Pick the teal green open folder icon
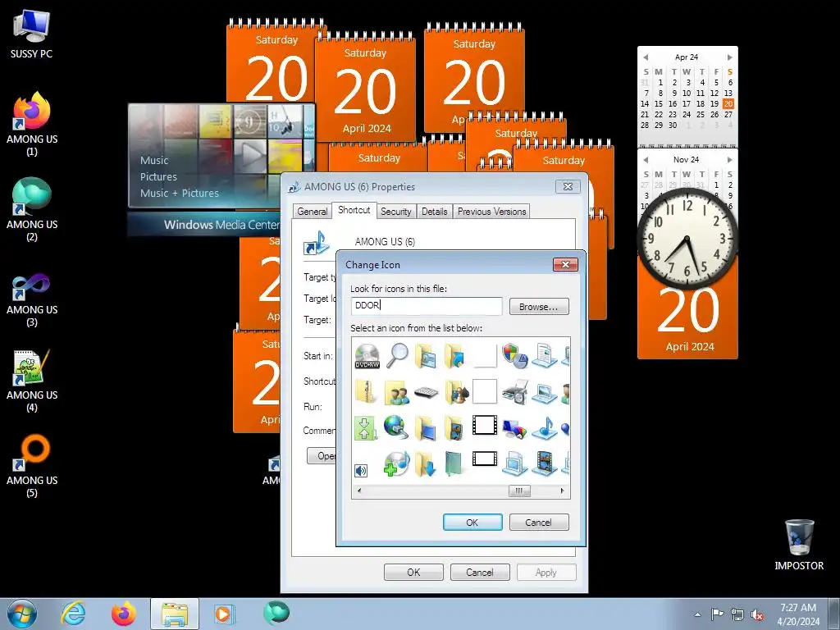The height and width of the screenshot is (630, 840). 454,464
